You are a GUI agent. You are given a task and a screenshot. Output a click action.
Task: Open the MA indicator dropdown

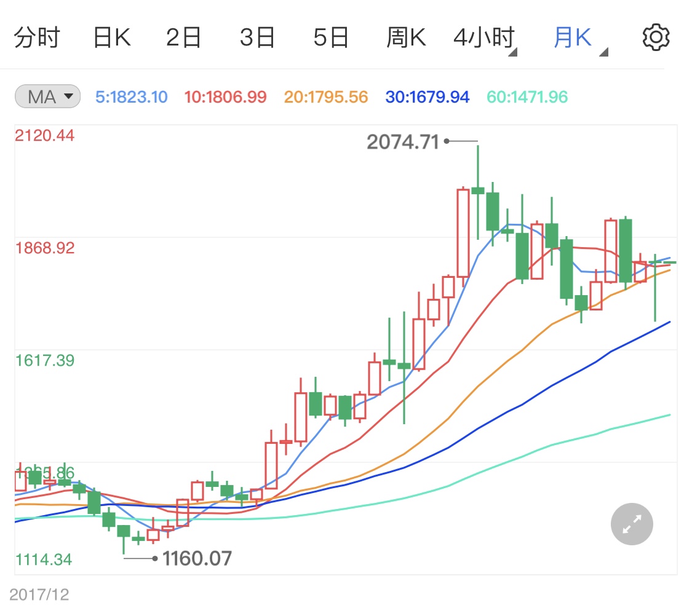point(47,96)
